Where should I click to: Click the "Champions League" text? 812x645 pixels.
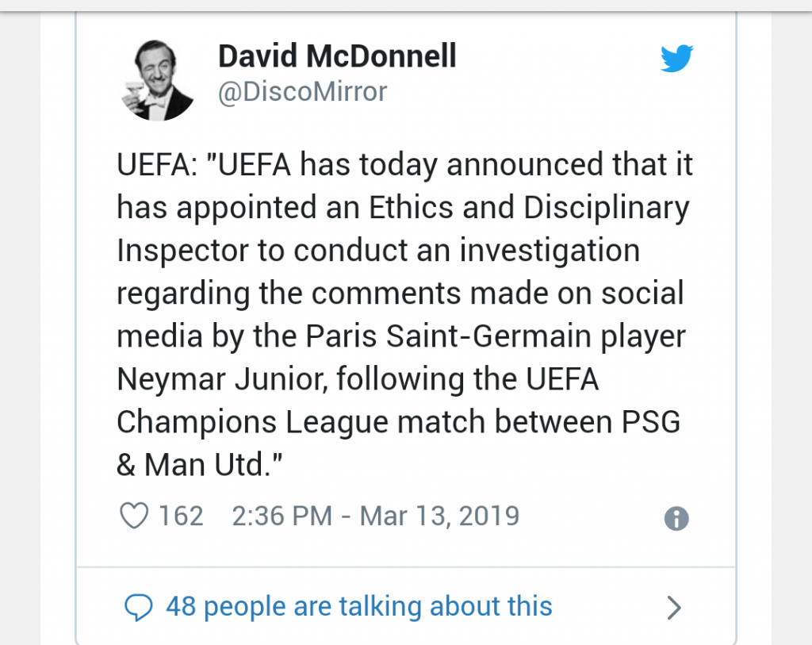pyautogui.click(x=253, y=422)
